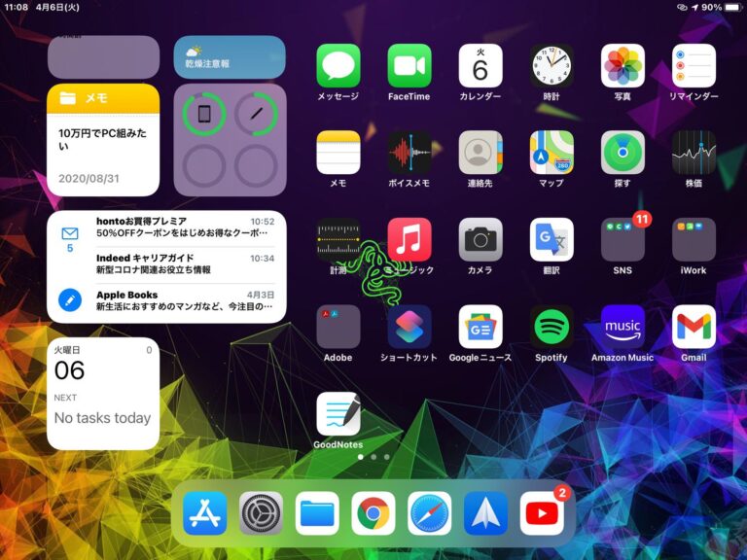Launch Shortcuts app (ショートカット)
The image size is (747, 560).
[x=409, y=327]
